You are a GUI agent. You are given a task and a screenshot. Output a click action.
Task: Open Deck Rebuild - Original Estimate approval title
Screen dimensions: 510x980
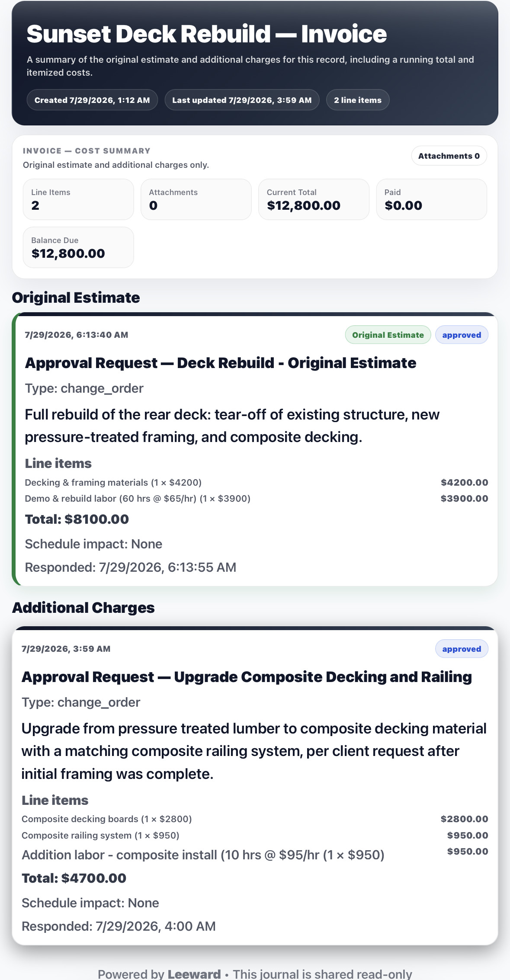coord(221,363)
